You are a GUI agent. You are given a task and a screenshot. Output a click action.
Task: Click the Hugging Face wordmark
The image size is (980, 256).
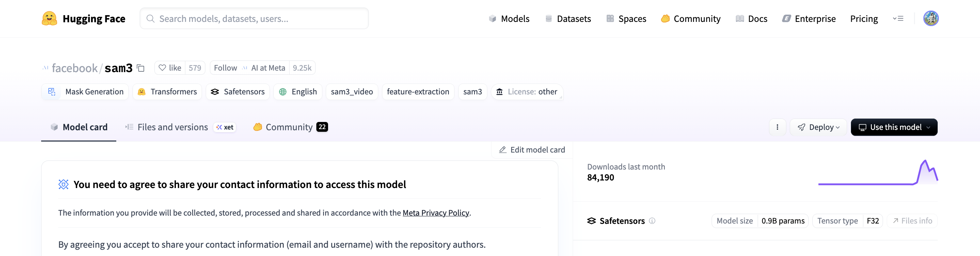coord(94,19)
